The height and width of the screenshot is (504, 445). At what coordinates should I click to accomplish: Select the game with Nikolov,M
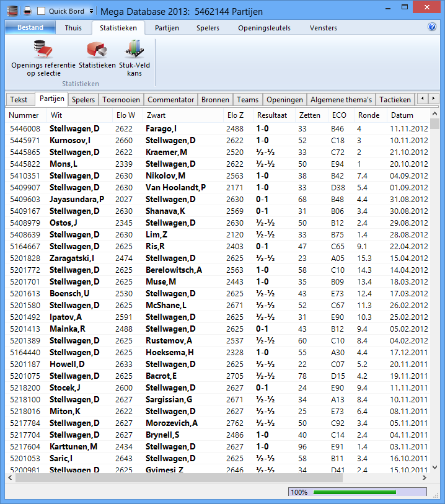pyautogui.click(x=218, y=176)
